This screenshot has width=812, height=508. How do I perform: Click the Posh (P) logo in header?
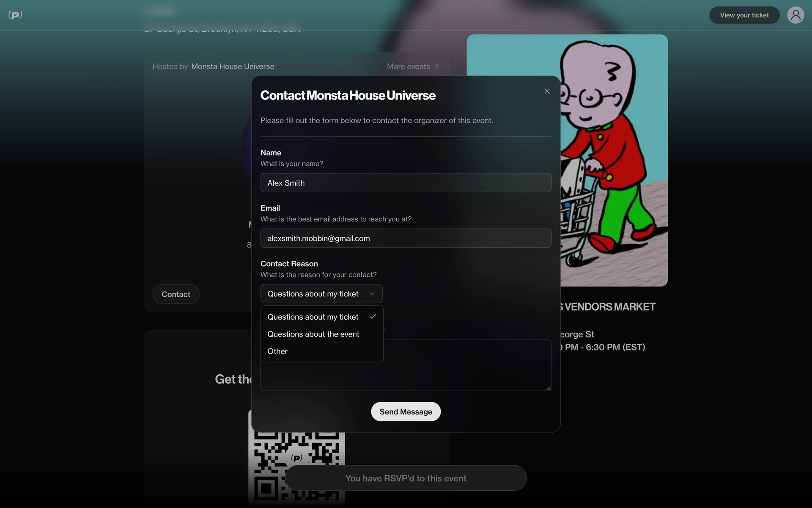tap(15, 15)
